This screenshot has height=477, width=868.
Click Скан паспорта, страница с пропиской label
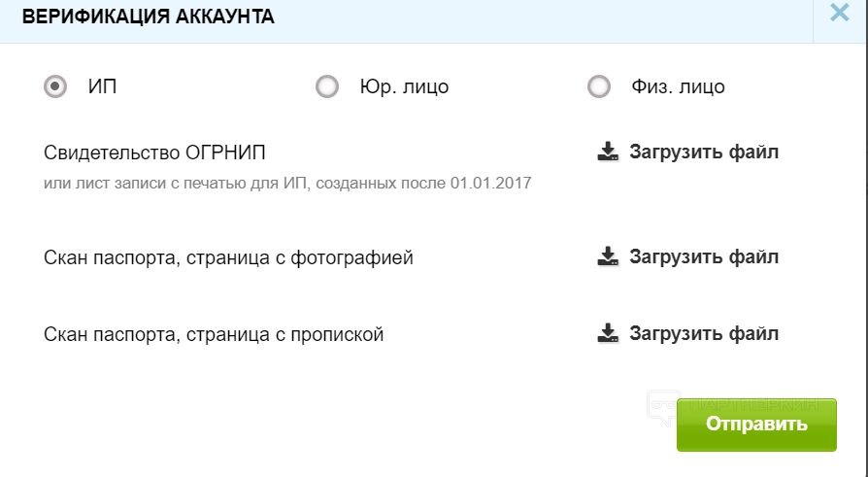coord(214,334)
